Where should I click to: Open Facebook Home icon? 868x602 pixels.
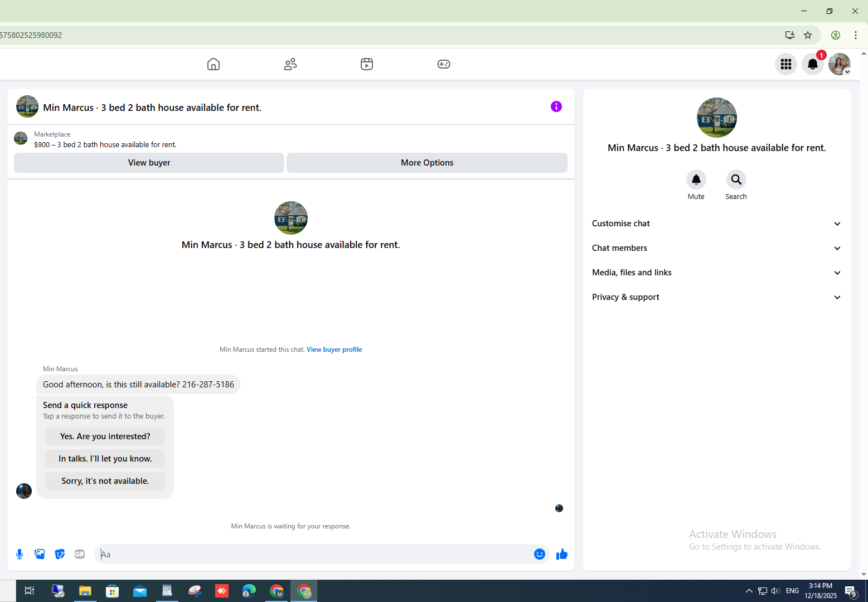click(x=214, y=64)
